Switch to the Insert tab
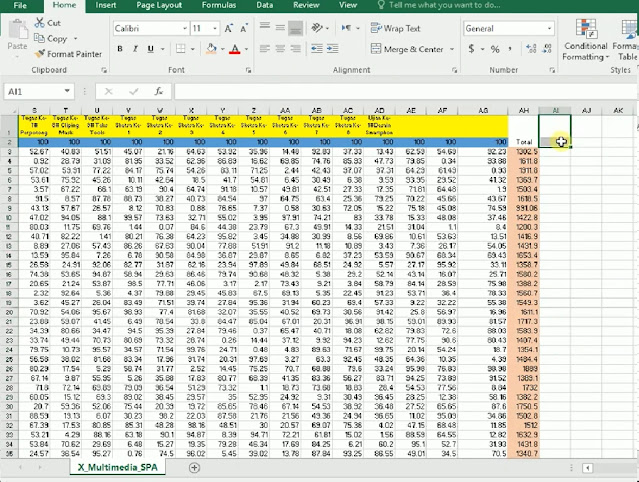Screen dimensions: 639x482 pyautogui.click(x=106, y=5)
